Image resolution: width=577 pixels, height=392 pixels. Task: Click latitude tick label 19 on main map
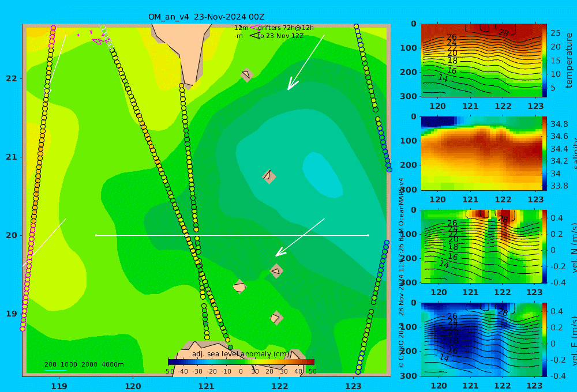(12, 314)
